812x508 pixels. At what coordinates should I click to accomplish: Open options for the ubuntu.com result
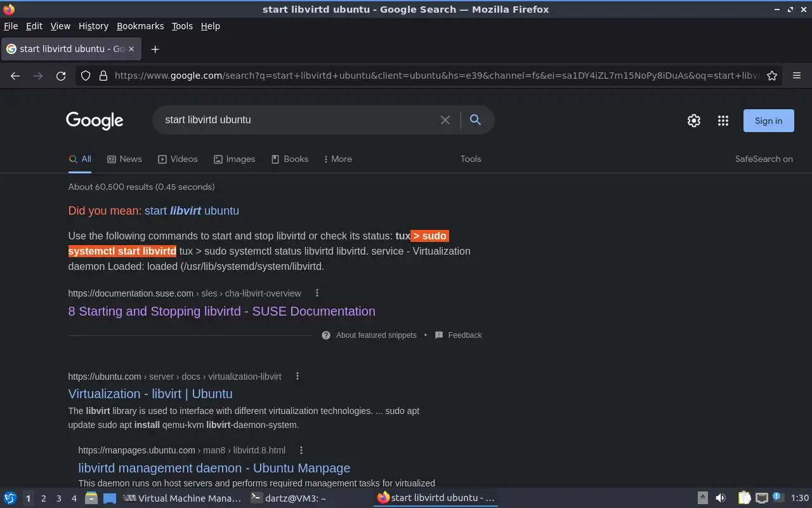click(x=298, y=376)
